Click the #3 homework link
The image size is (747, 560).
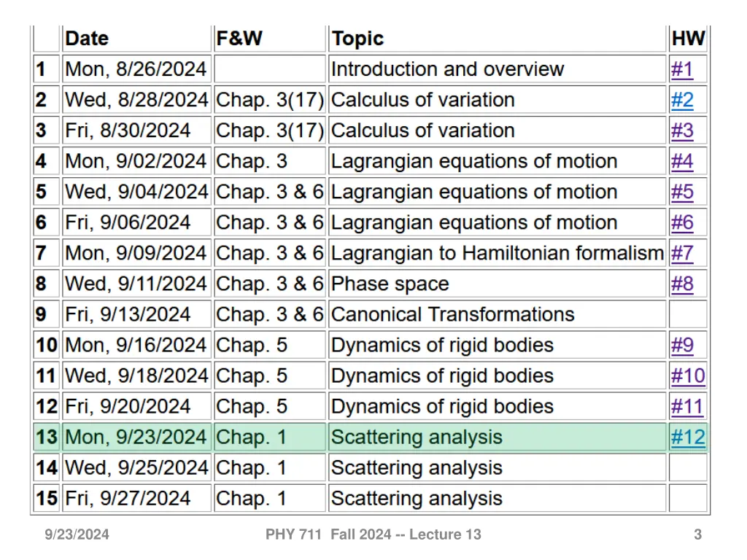pos(682,131)
